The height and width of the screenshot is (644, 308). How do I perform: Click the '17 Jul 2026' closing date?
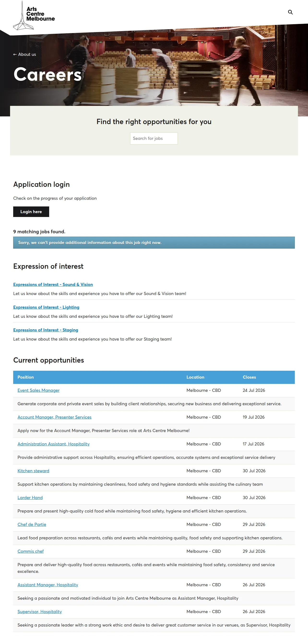pos(253,444)
